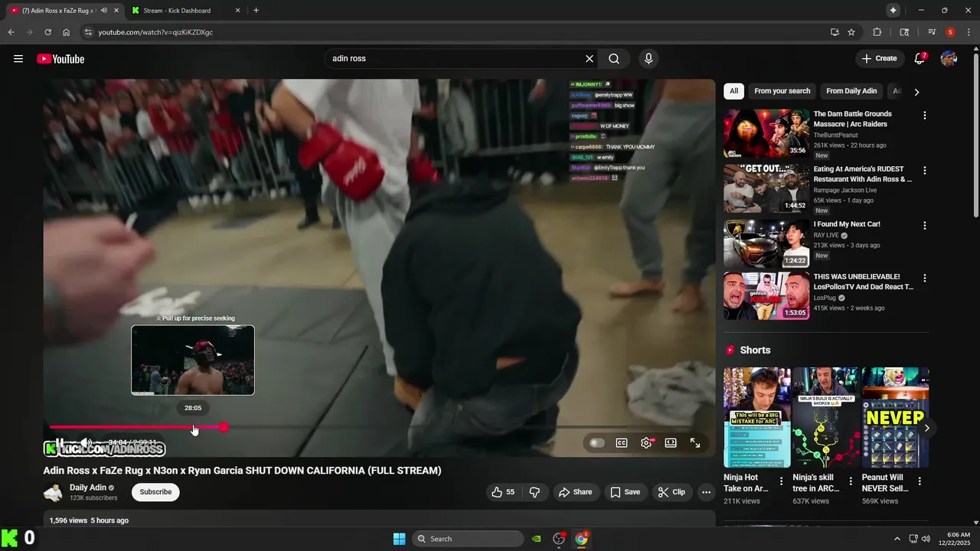
Task: Show hidden system tray icons
Action: click(897, 539)
